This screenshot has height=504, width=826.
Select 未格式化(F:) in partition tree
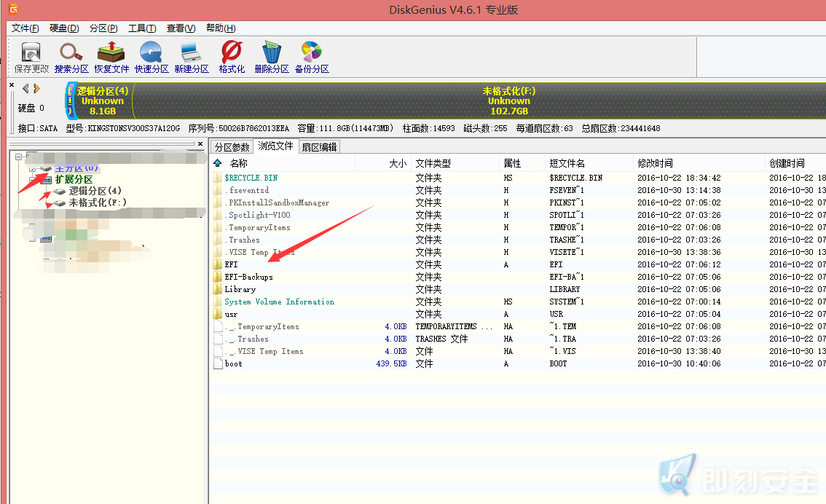point(98,202)
